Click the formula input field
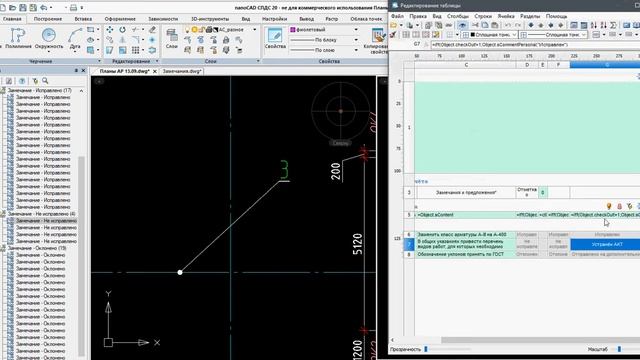 [x=535, y=44]
